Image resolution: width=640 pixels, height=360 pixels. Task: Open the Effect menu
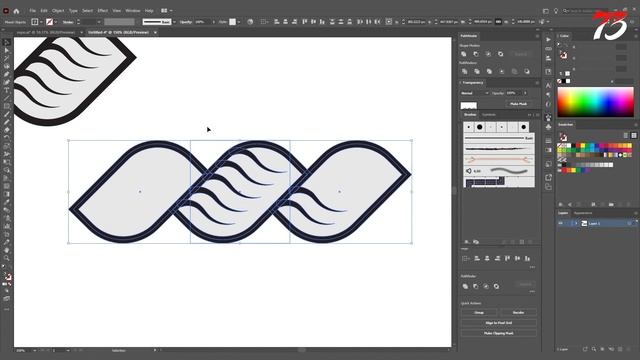point(102,11)
